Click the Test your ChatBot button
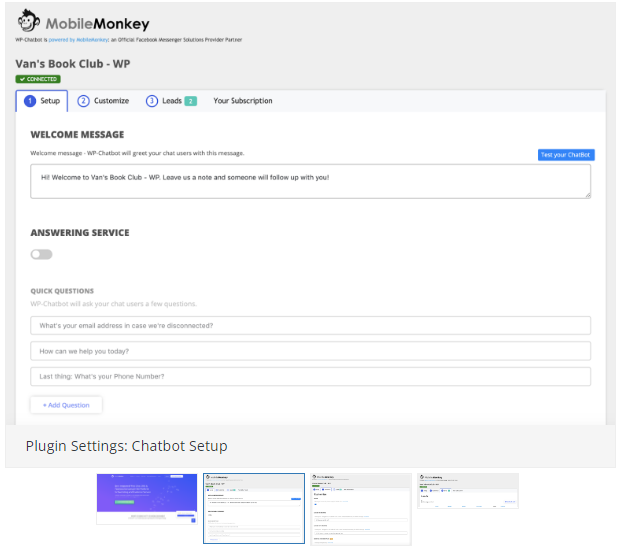625x547 pixels. pos(566,155)
